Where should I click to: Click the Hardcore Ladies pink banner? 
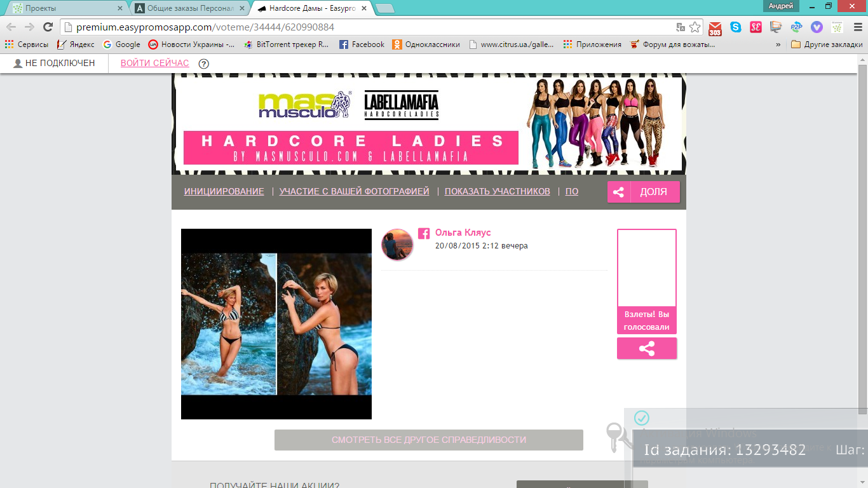point(351,148)
